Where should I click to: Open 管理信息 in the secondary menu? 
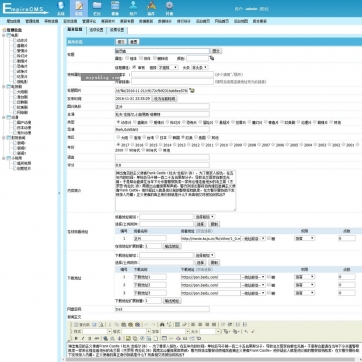[x=32, y=21]
